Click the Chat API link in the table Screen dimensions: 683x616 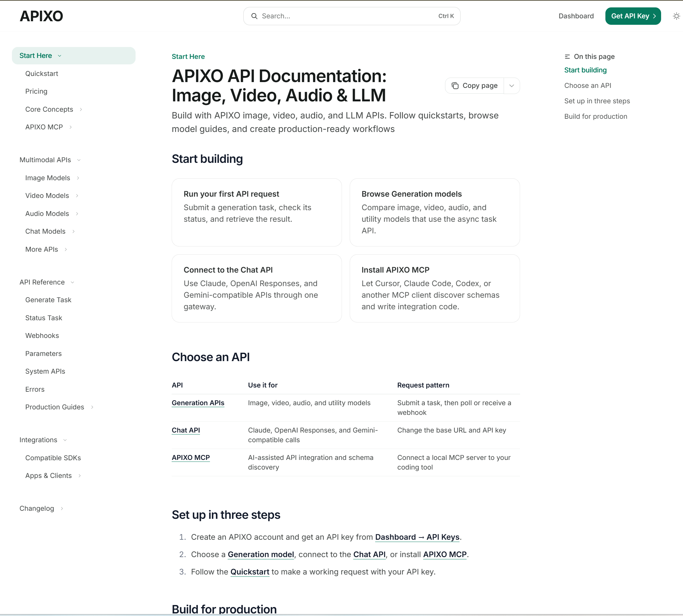(x=185, y=430)
